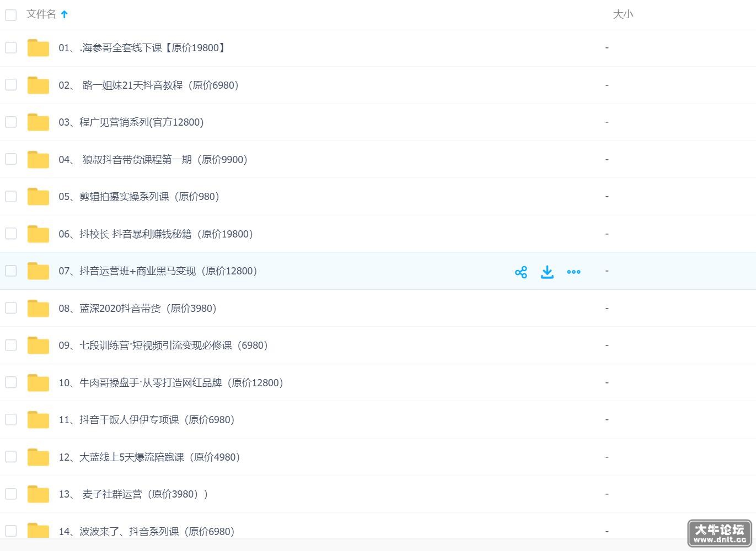Viewport: 756px width, 551px height.
Task: Open 04、狼叔抖音带货课程第一期（原价9900）
Action: 153,160
